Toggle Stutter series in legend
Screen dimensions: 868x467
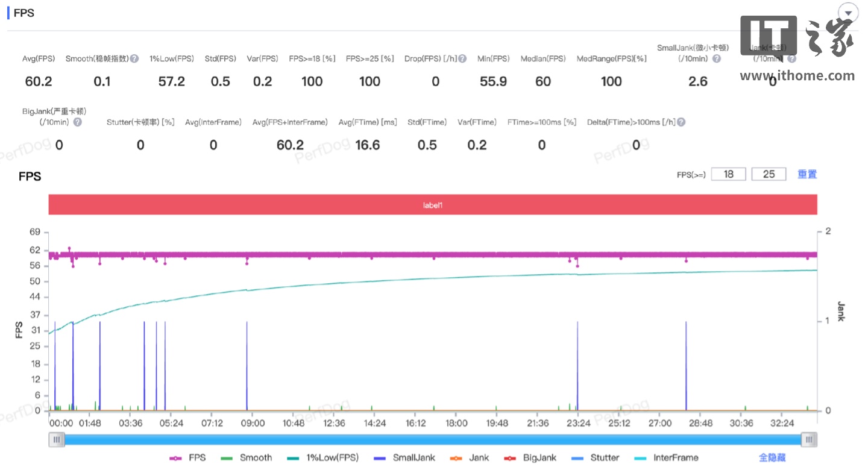coord(596,458)
